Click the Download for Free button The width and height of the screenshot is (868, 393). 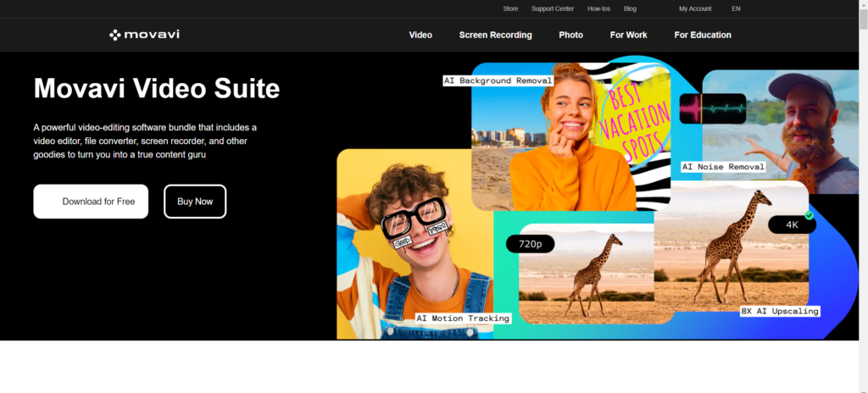[x=91, y=202]
